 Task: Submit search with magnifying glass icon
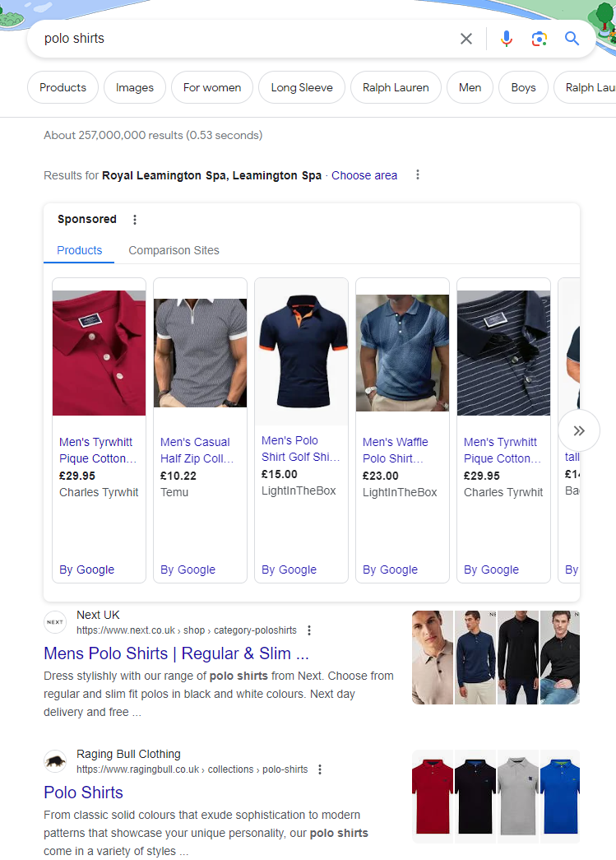tap(572, 39)
